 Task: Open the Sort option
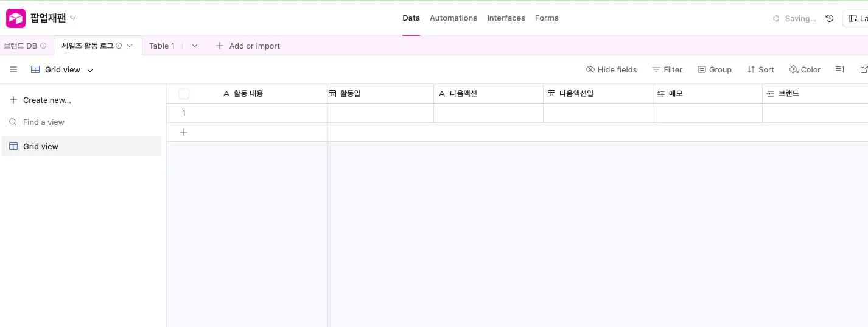(760, 69)
